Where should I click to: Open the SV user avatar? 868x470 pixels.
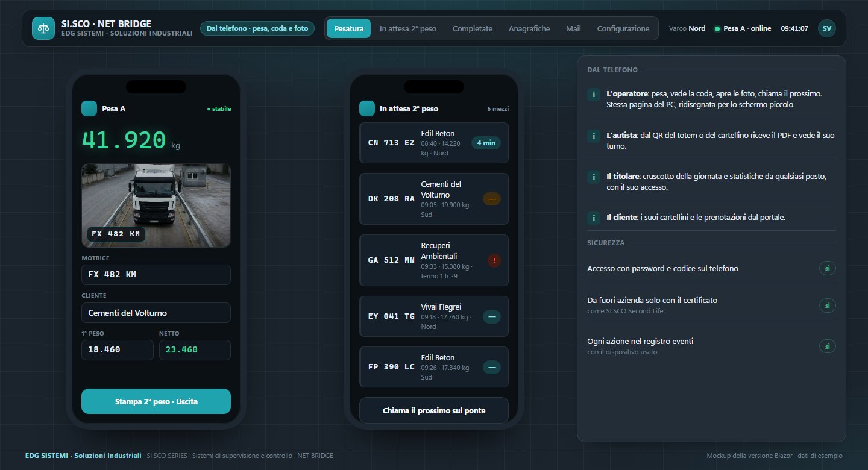click(x=827, y=28)
